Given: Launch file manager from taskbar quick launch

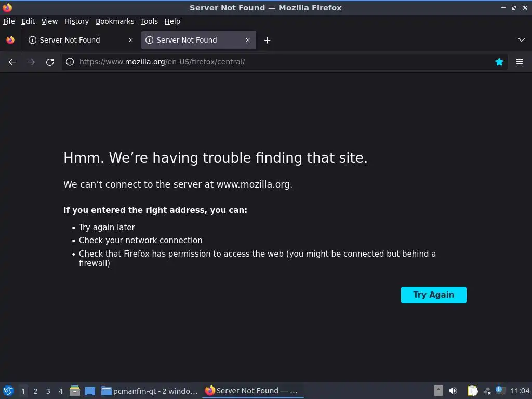Looking at the screenshot, I should pyautogui.click(x=75, y=391).
